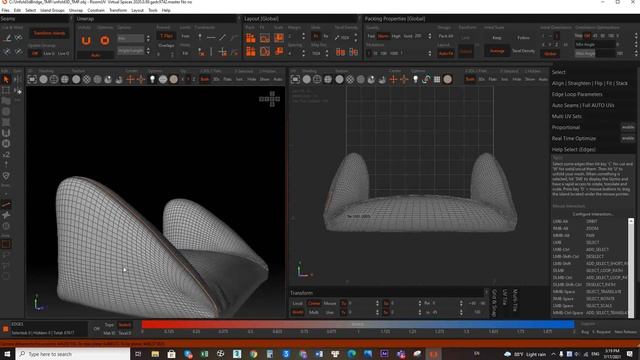
Task: Toggle Proportional enable button
Action: pyautogui.click(x=628, y=127)
